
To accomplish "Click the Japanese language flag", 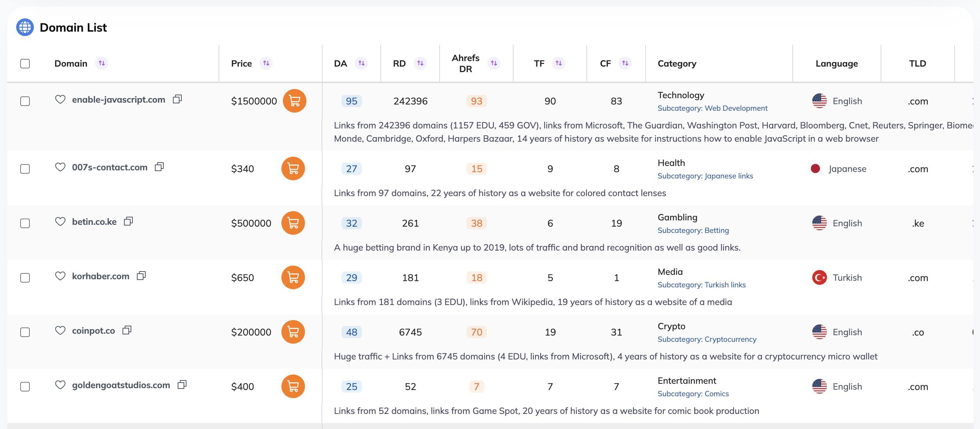I will (815, 169).
